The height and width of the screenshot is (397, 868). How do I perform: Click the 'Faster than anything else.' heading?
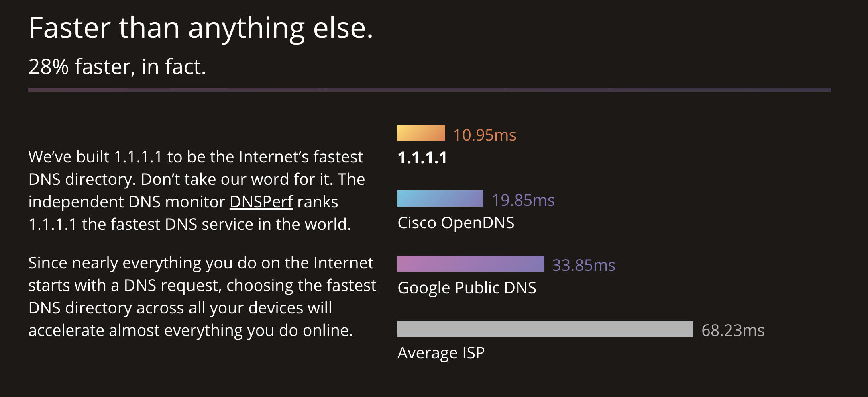point(201,28)
